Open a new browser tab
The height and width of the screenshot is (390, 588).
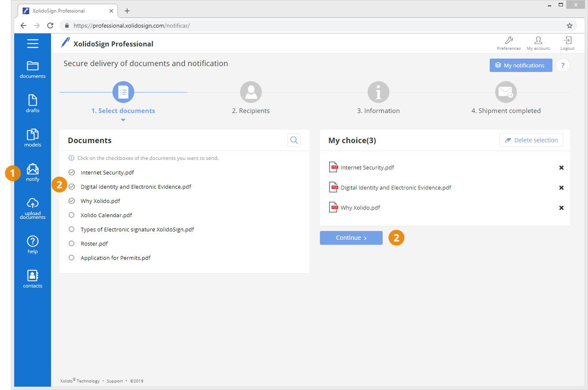(x=127, y=11)
